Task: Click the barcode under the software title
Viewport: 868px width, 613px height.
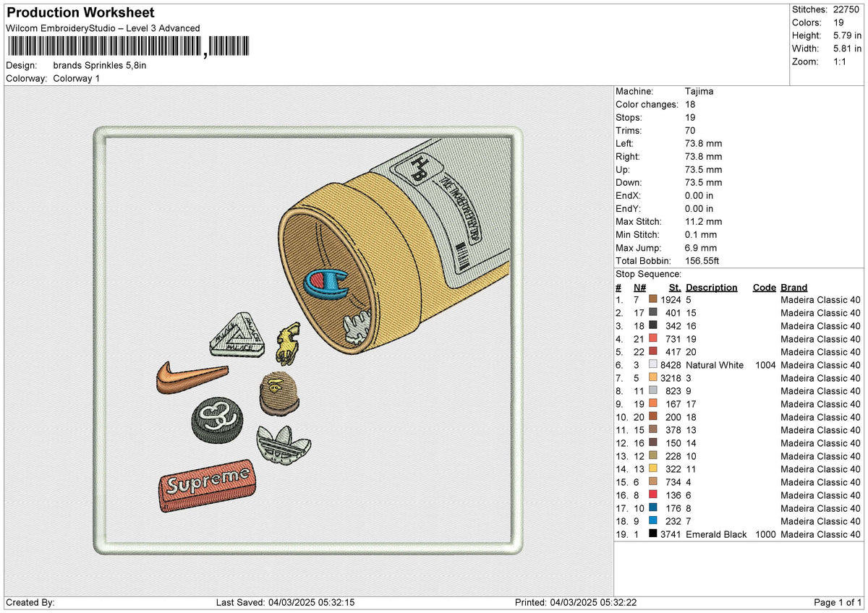Action: click(128, 47)
